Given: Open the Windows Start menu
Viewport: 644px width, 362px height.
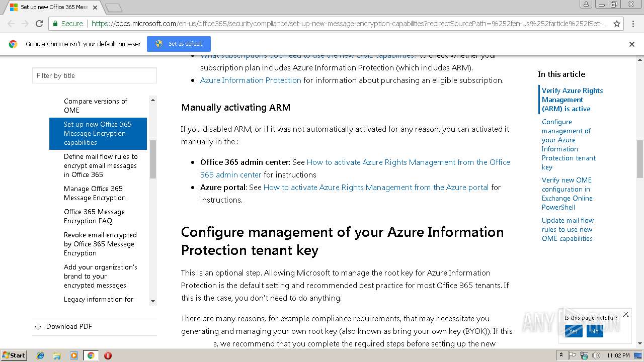Looking at the screenshot, I should coord(14,355).
